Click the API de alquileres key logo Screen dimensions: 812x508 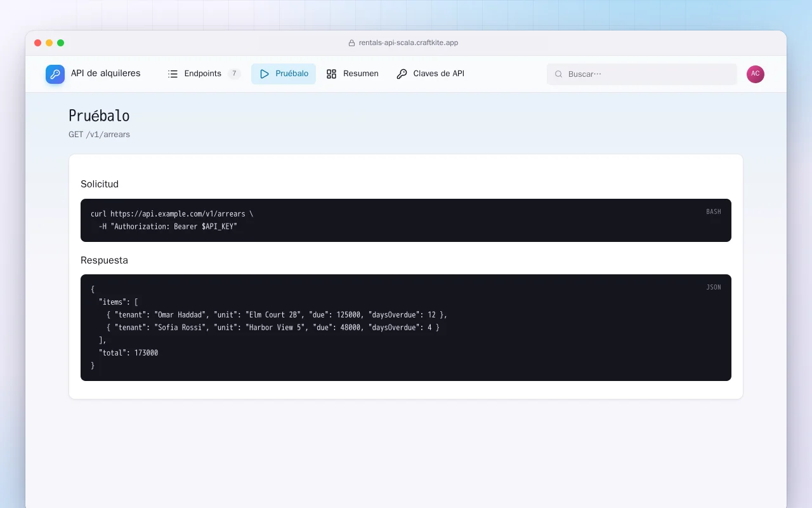click(x=55, y=74)
